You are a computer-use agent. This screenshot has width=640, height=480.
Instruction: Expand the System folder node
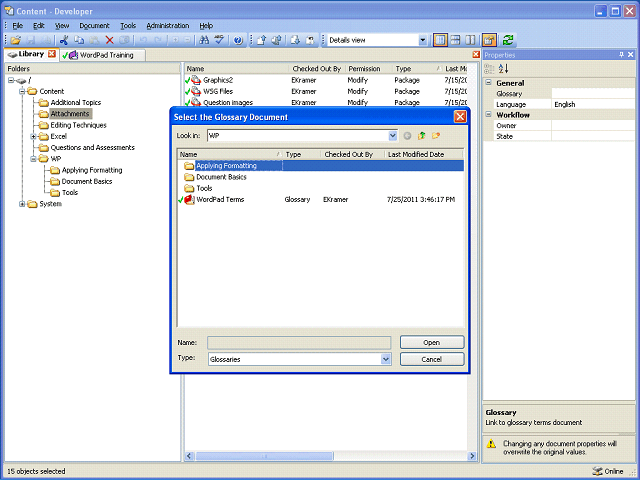[22, 204]
